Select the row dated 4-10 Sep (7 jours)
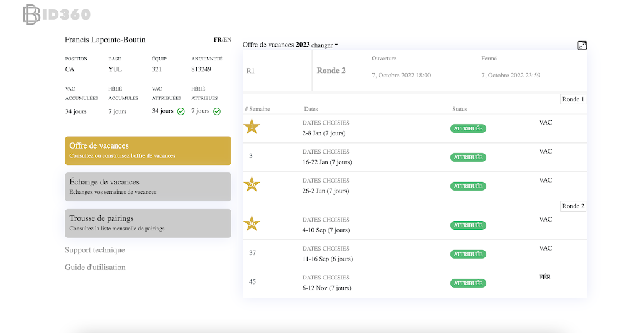The image size is (644, 333). pyautogui.click(x=415, y=225)
